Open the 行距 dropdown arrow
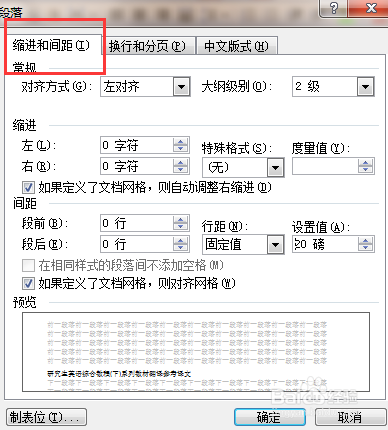Viewport: 388px width, 430px height. 275,245
